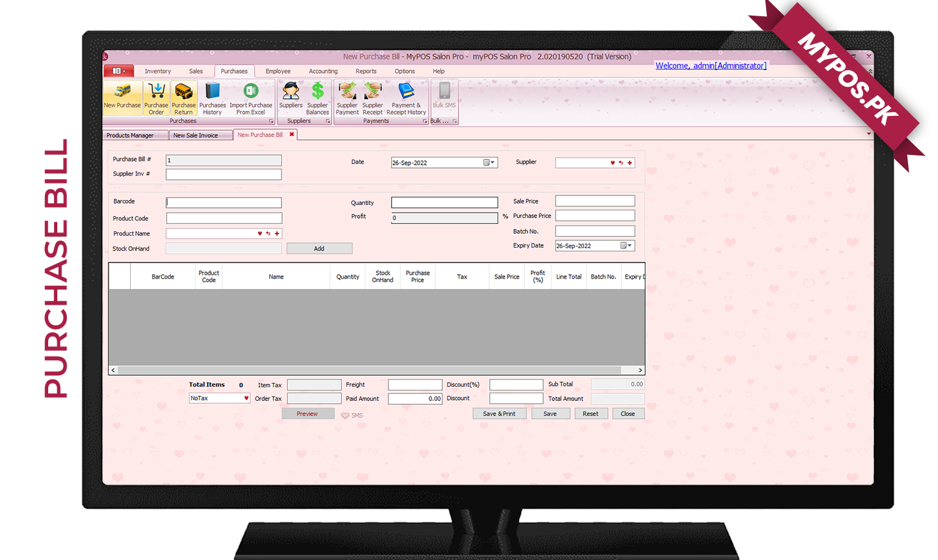Screen dimensions: 938x560
Task: Open the red application menu button
Action: (119, 71)
